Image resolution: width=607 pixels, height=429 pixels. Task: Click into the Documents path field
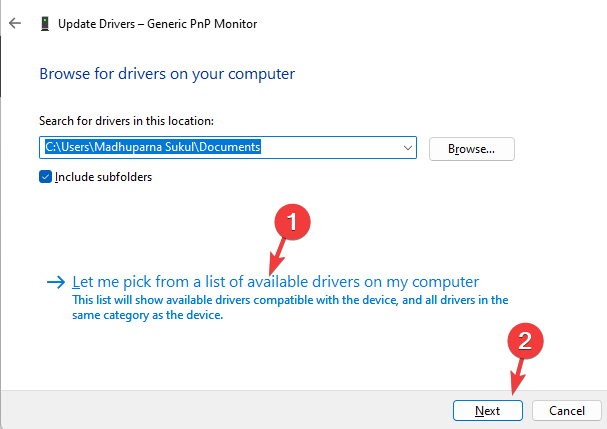click(220, 148)
